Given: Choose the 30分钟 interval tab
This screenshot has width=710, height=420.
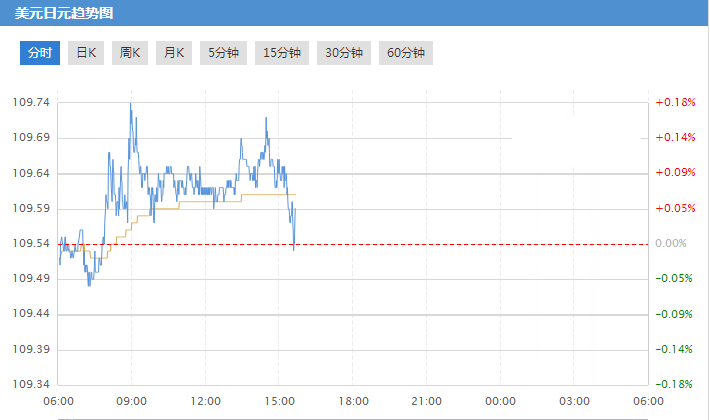Looking at the screenshot, I should click(x=343, y=53).
